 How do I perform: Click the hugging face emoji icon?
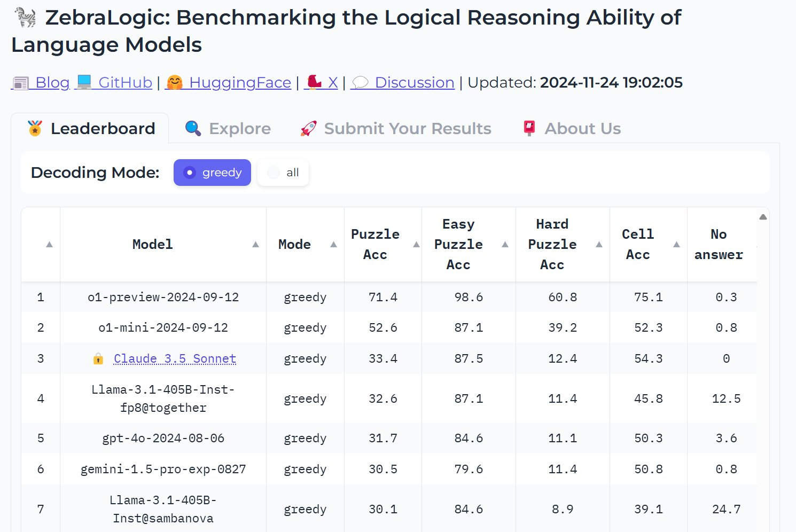[175, 83]
